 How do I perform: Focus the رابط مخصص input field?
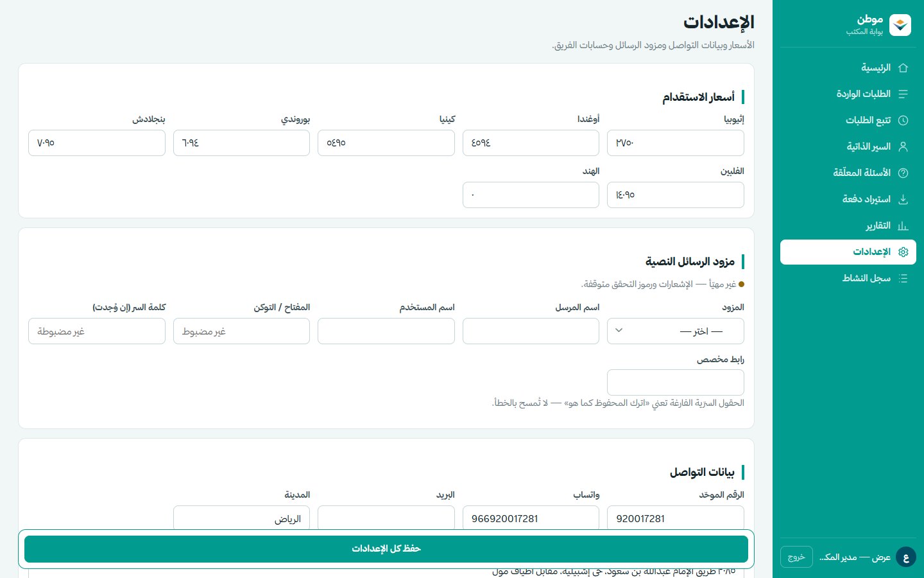tap(676, 382)
